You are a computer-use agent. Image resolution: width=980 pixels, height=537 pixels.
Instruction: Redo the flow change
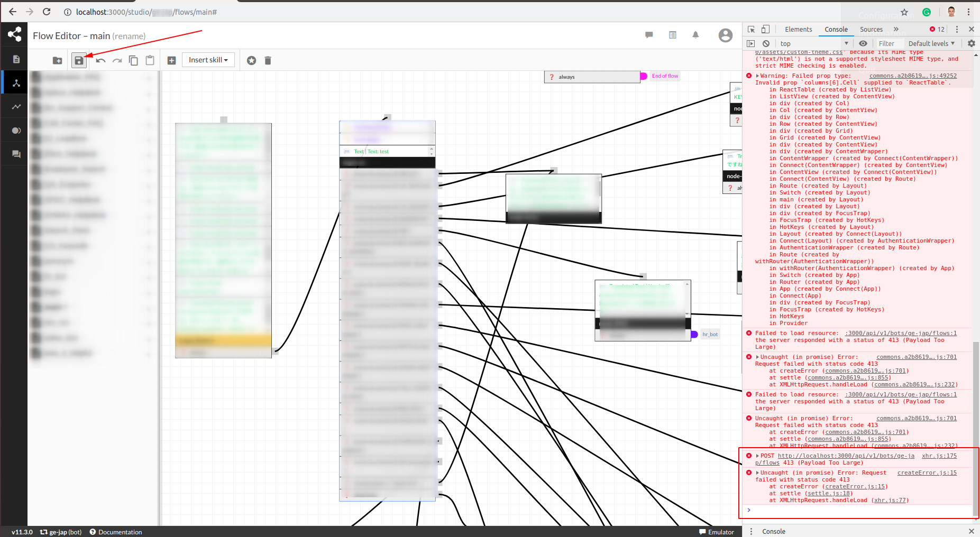117,60
